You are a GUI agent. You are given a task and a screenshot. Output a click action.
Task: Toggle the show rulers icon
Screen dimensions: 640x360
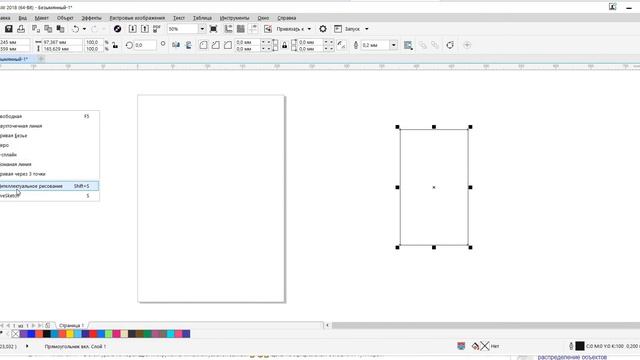pyautogui.click(x=229, y=29)
